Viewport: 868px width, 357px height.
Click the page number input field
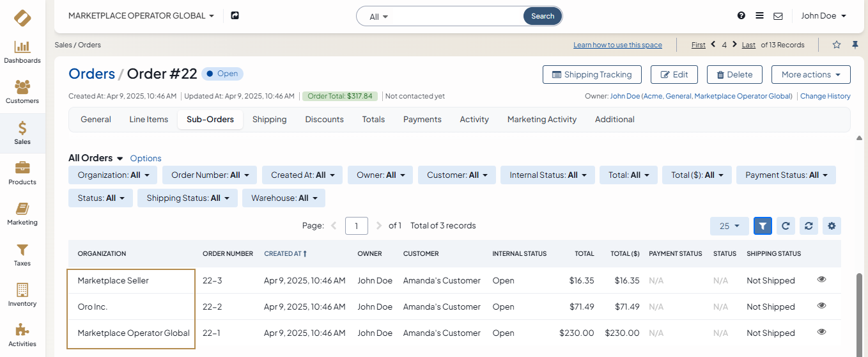click(357, 226)
